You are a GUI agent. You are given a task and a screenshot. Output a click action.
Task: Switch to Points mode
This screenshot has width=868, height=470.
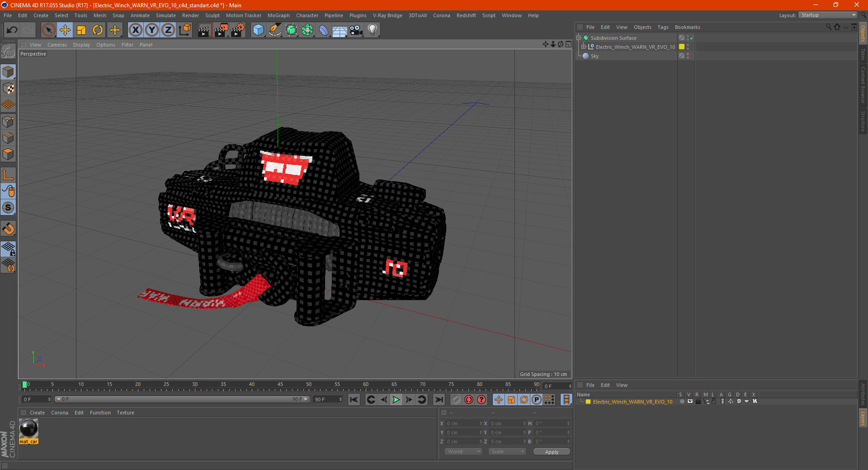pos(8,122)
